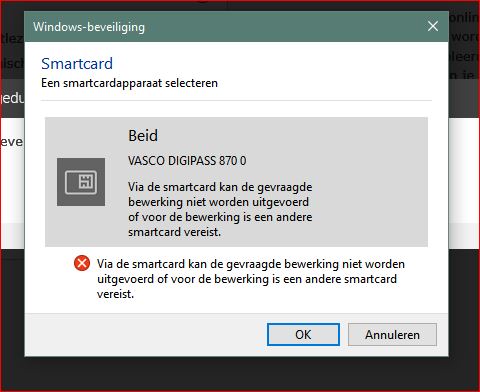480x392 pixels.
Task: Confirm with the OK button
Action: pyautogui.click(x=303, y=334)
